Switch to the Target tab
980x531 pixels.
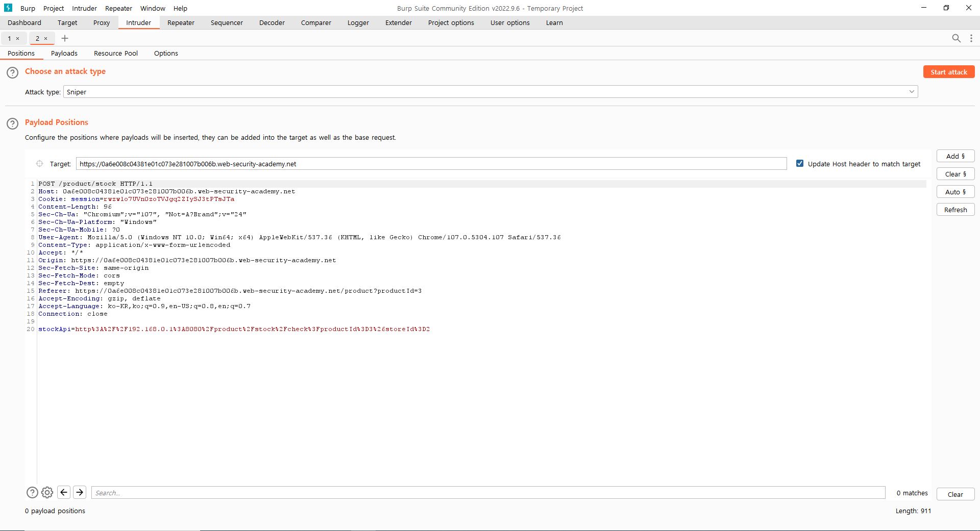tap(67, 22)
